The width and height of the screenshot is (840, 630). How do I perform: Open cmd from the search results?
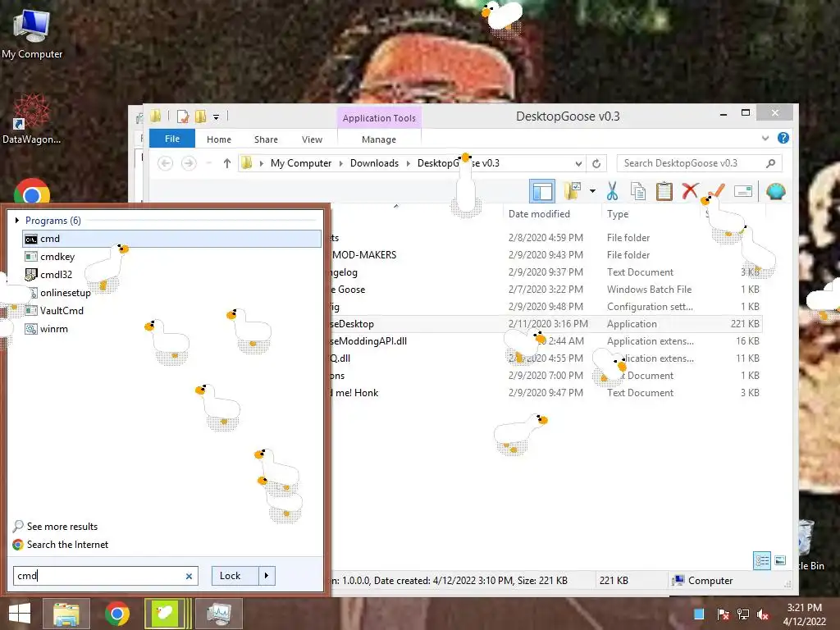click(171, 239)
